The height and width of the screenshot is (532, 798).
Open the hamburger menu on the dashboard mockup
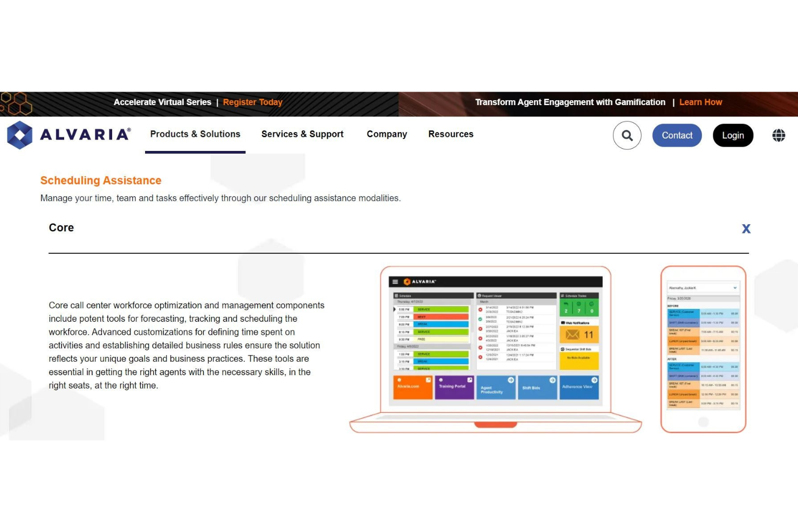click(x=395, y=282)
